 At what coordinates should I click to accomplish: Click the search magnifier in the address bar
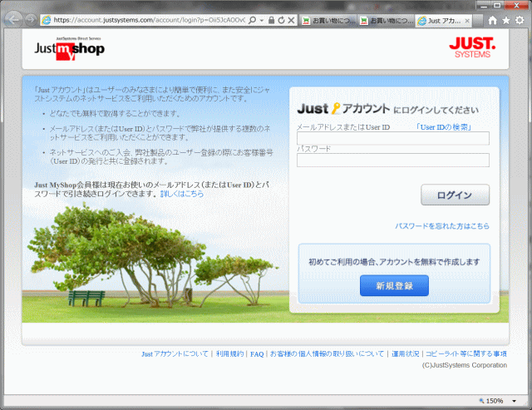click(253, 20)
